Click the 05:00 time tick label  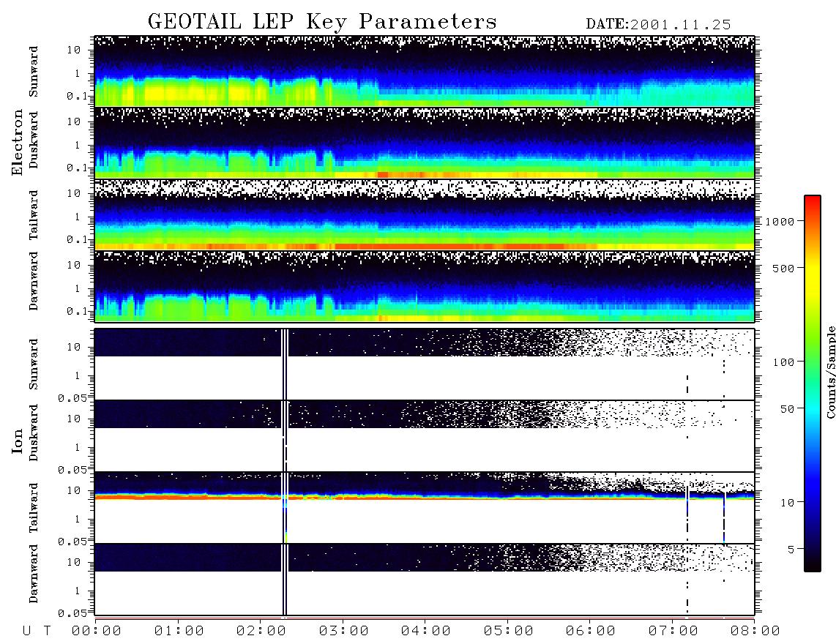509,632
